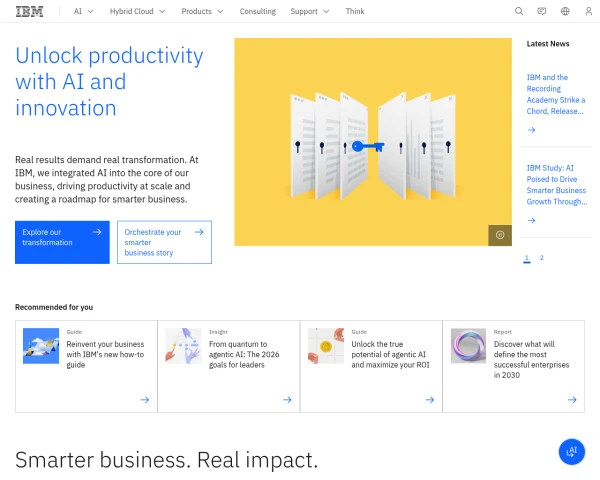
Task: Switch to Latest News page 2
Action: (541, 258)
